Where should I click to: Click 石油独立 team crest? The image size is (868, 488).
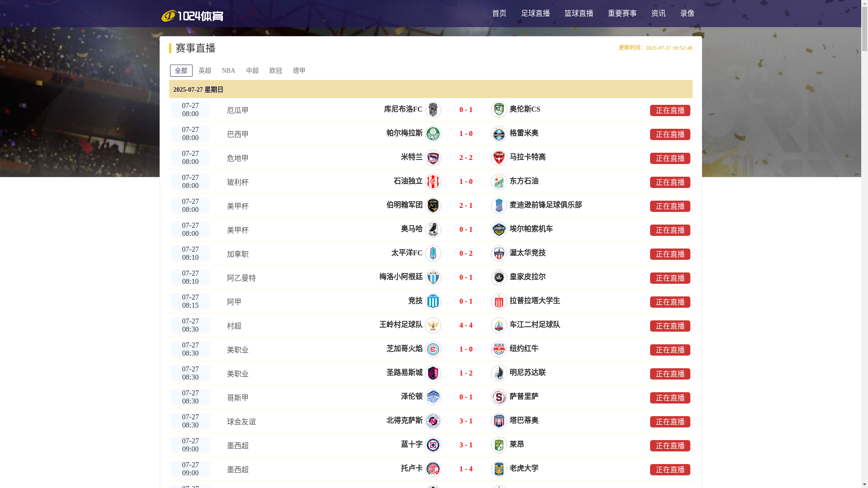pos(433,182)
